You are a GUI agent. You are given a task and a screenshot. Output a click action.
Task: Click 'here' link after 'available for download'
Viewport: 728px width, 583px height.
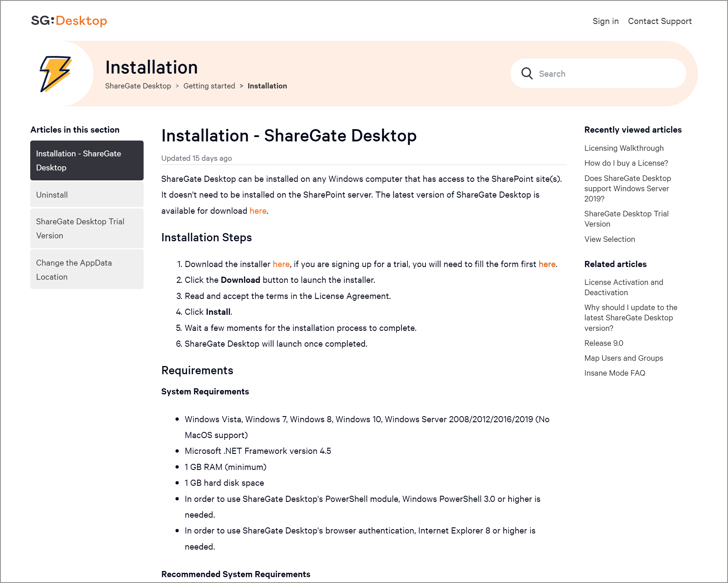[x=258, y=211]
